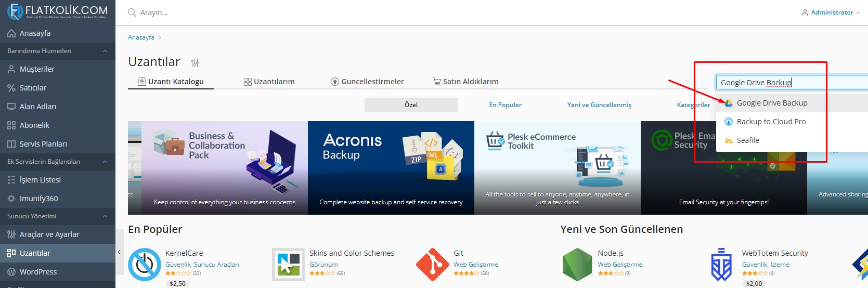Open the Müşteriler menu item

click(58, 69)
